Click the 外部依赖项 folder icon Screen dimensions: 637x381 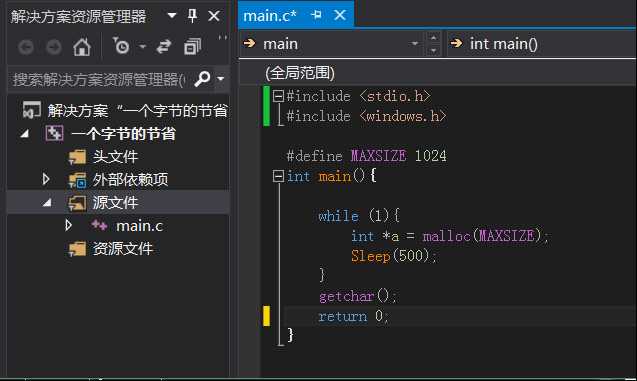pos(77,180)
